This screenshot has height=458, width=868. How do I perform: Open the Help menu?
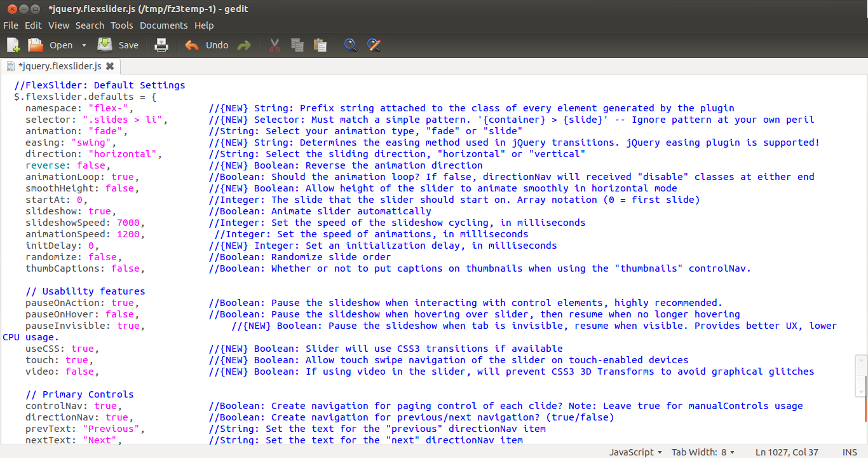pos(204,25)
